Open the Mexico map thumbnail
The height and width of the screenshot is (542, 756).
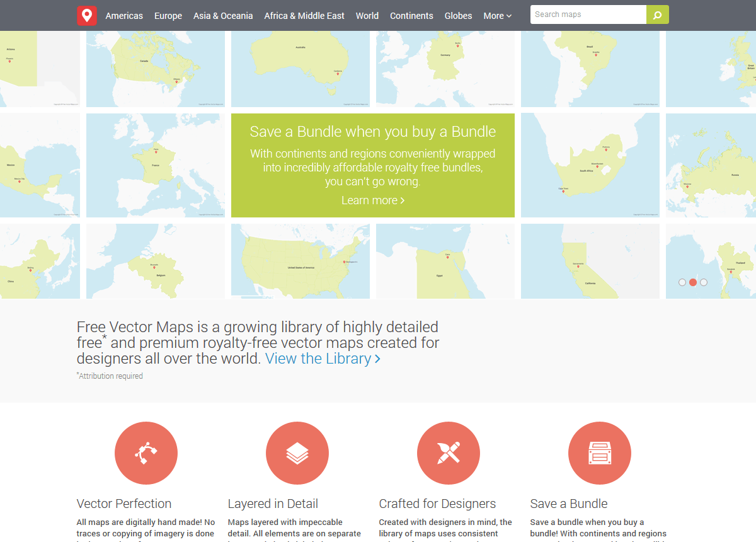(40, 165)
